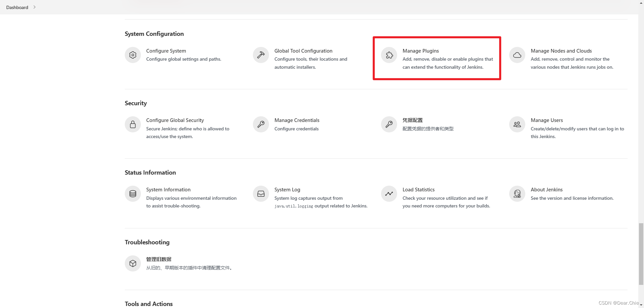Screen dimensions: 644x308
Task: Click the 管理旧数据 cube icon
Action: [x=133, y=263]
